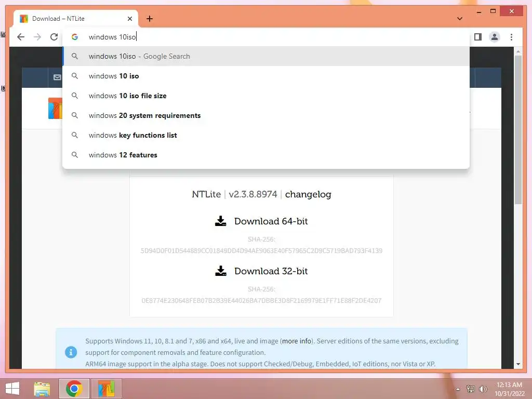Viewport: 532px width, 399px height.
Task: Click the download icon beside 64-bit
Action: tap(220, 221)
